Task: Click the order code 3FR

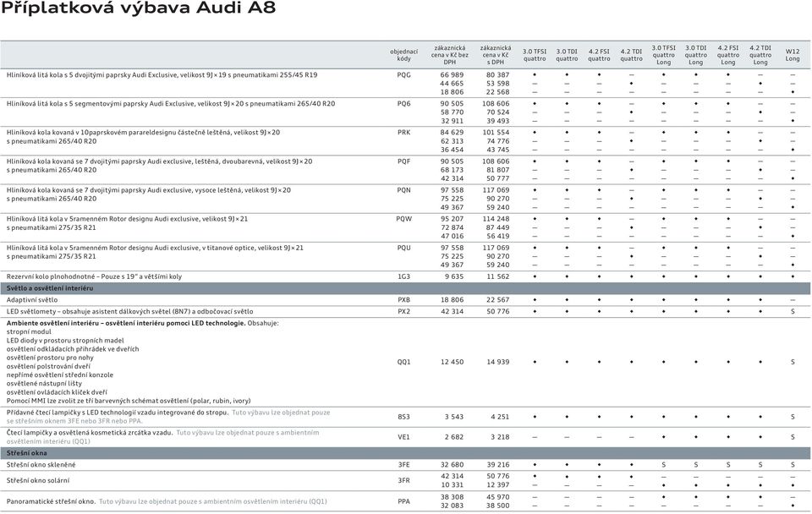Action: pos(404,481)
